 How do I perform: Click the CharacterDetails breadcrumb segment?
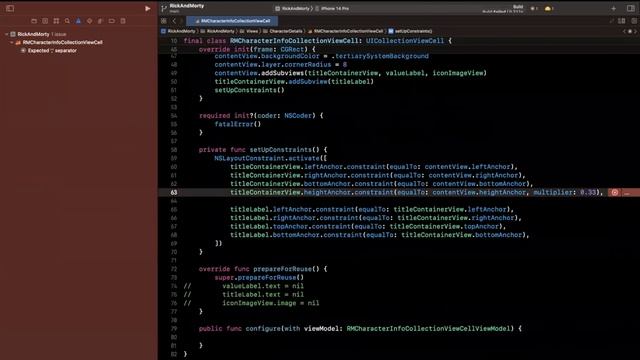pos(283,31)
